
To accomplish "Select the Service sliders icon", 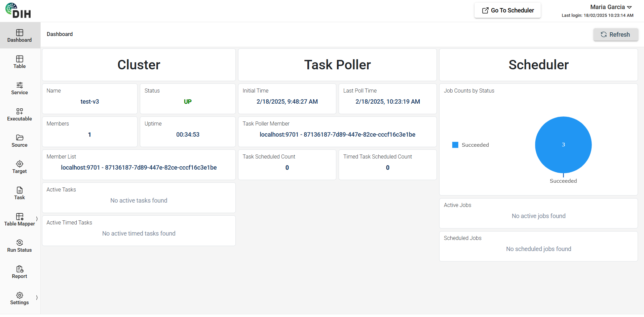I will pyautogui.click(x=20, y=85).
